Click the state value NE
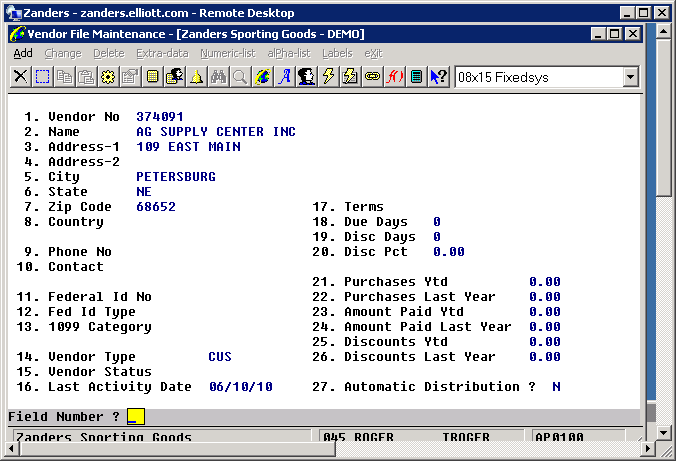676x461 pixels. tap(144, 191)
